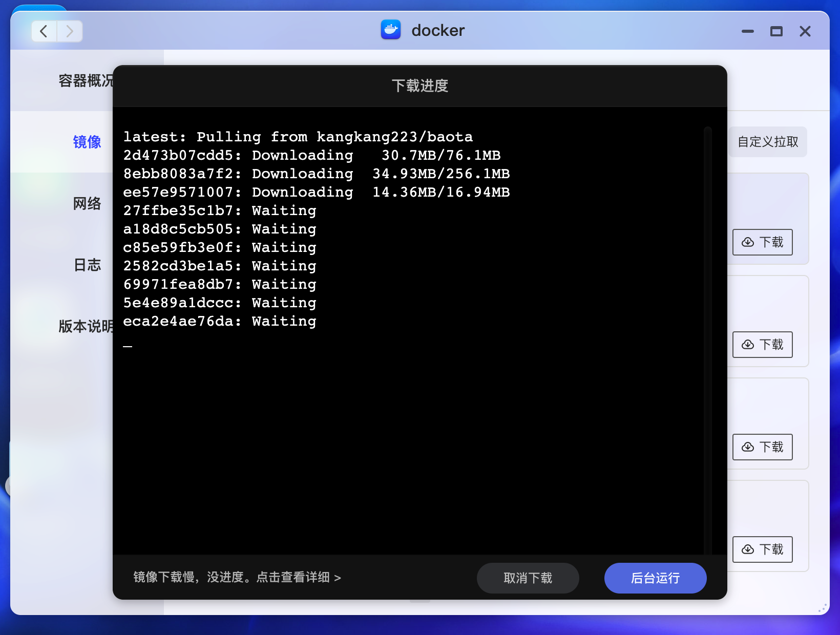Screen dimensions: 840x635
Task: Click the fourth 下载 button in image list
Action: click(x=763, y=549)
